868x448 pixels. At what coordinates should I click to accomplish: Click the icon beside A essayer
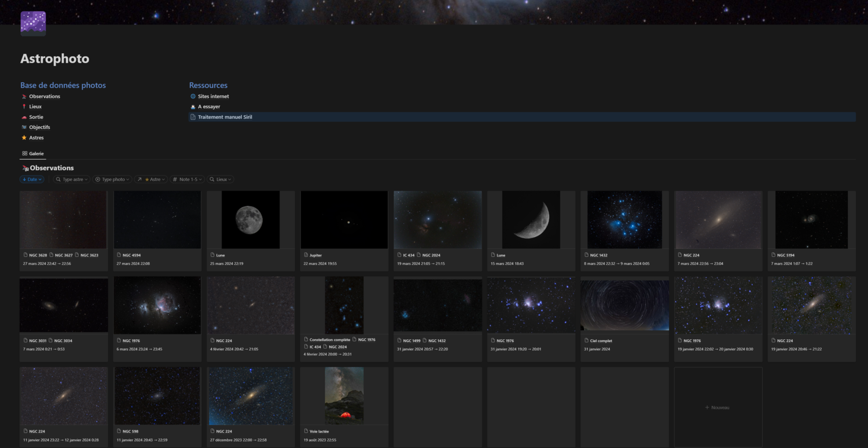tap(193, 107)
